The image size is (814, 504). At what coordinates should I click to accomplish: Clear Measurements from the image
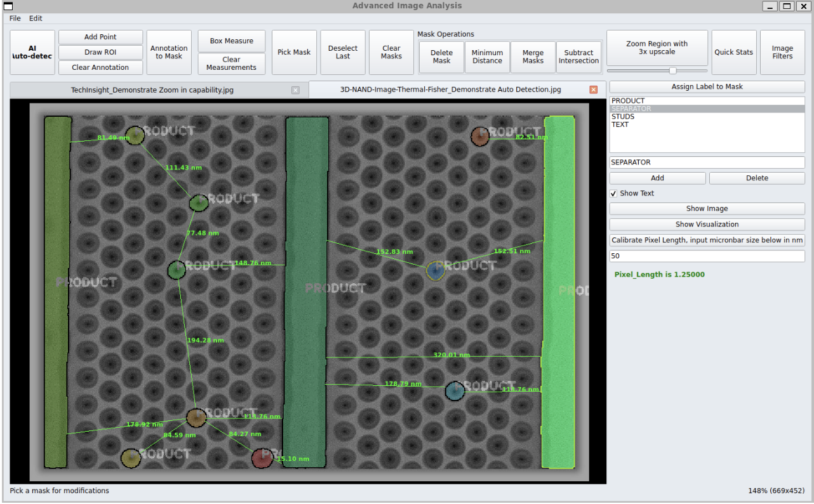232,63
